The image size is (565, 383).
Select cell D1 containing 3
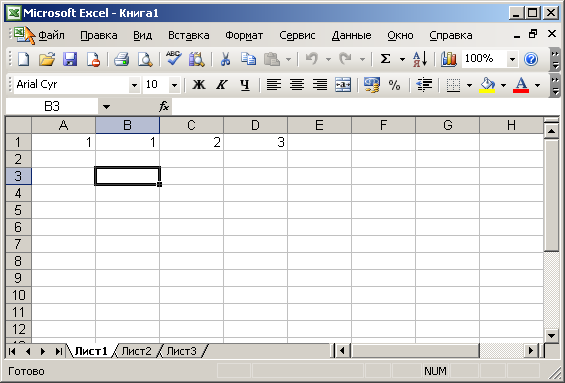[x=255, y=142]
